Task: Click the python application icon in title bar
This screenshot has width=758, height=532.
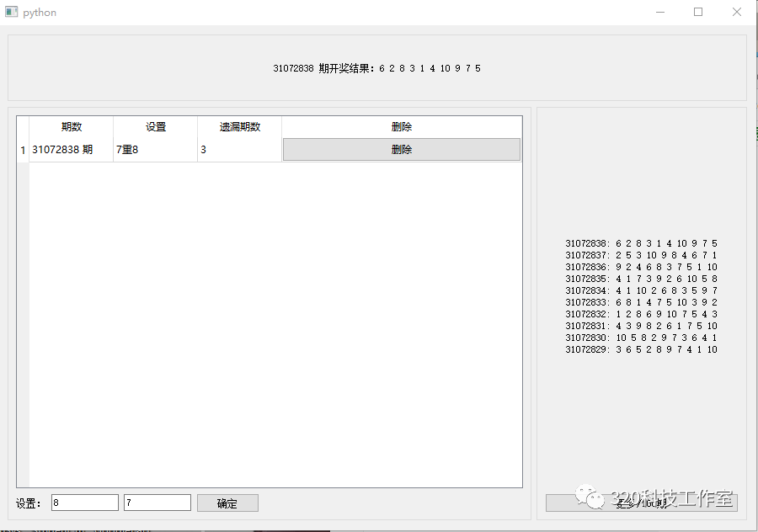Action: tap(11, 12)
